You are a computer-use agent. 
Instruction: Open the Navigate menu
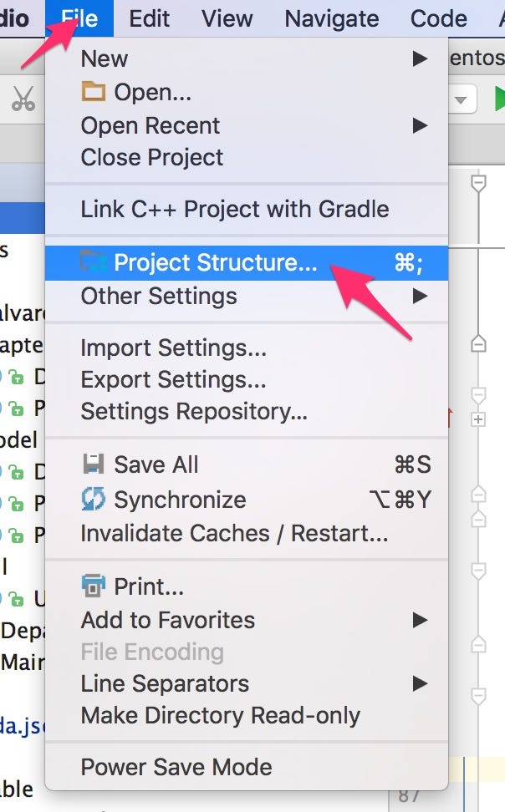pyautogui.click(x=331, y=18)
